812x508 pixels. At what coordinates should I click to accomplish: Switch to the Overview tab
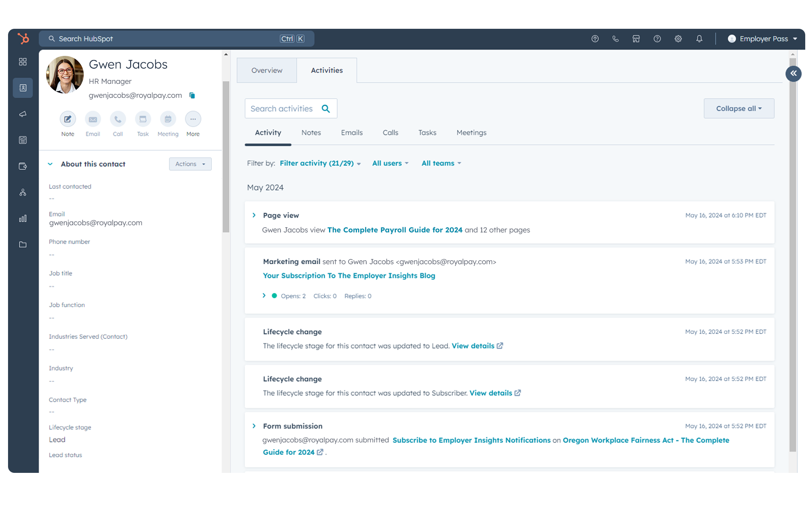(267, 70)
